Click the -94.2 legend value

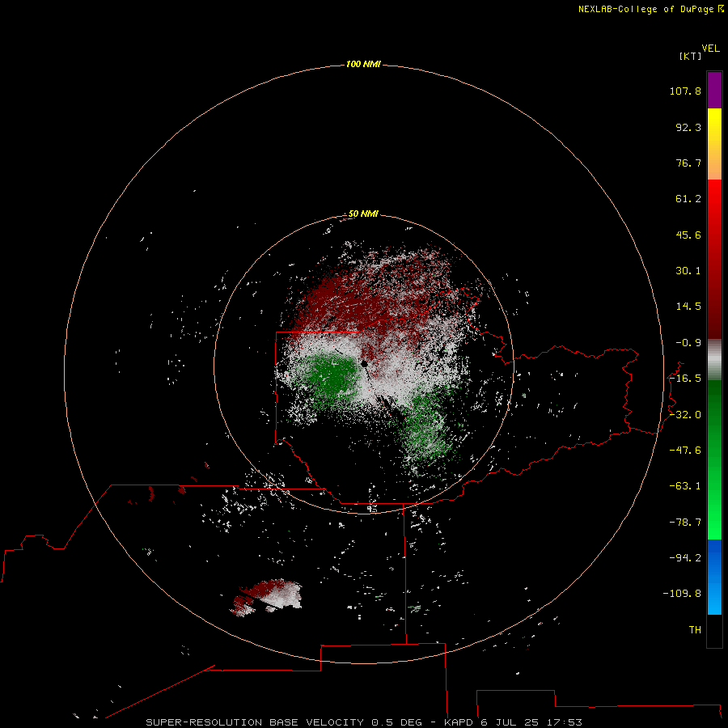[685, 557]
